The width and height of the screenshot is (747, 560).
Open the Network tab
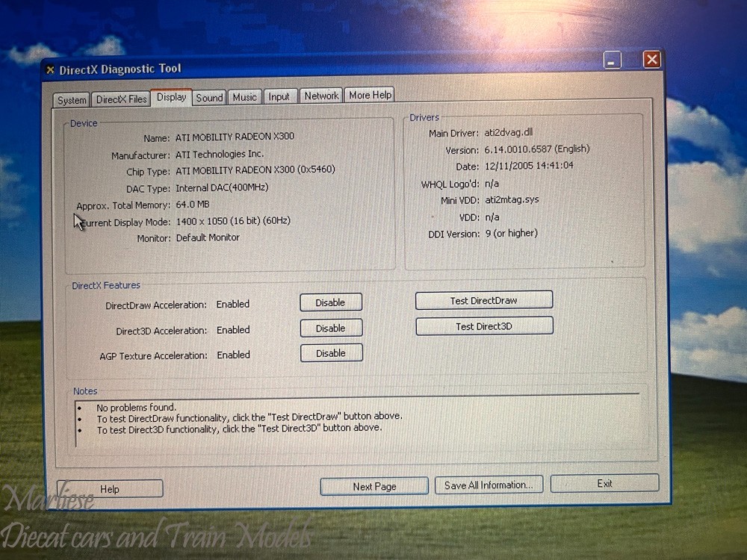tap(321, 96)
